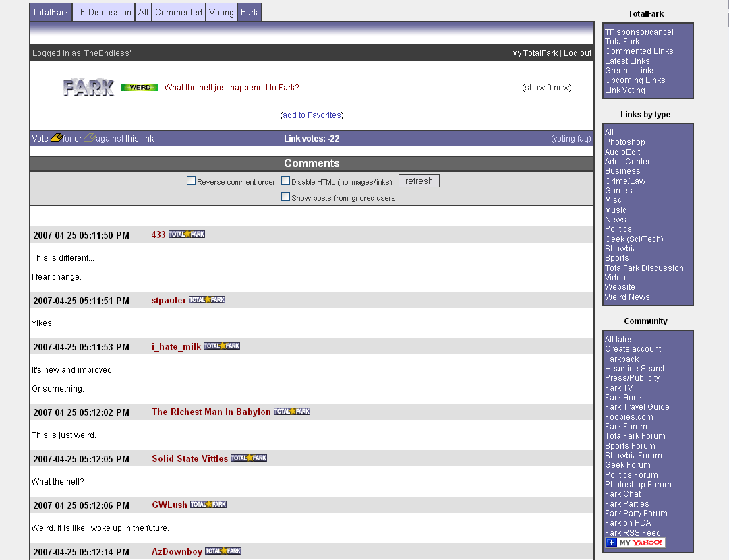Open All latest in Community
Viewport: 729px width, 560px height.
(x=620, y=339)
